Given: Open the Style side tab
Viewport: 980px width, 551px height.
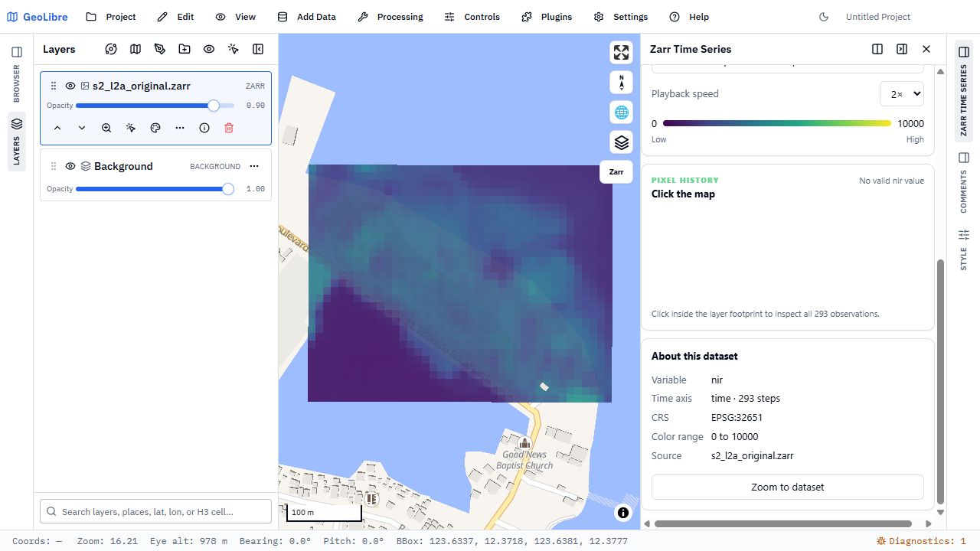Looking at the screenshot, I should pos(963,249).
